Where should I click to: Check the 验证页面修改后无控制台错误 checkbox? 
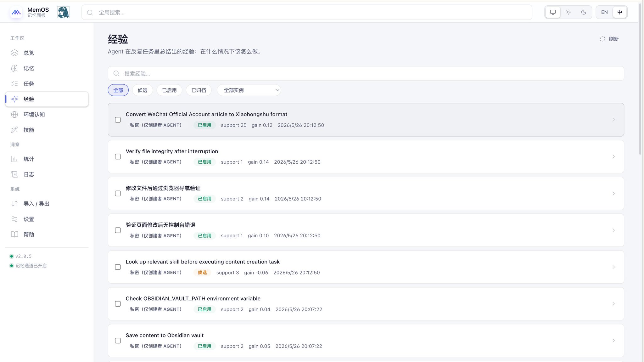tap(118, 230)
